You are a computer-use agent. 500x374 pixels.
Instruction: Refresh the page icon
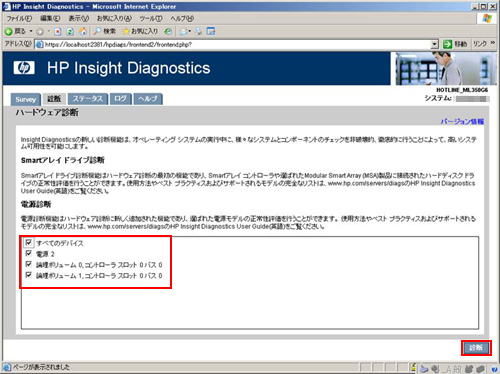click(x=70, y=32)
